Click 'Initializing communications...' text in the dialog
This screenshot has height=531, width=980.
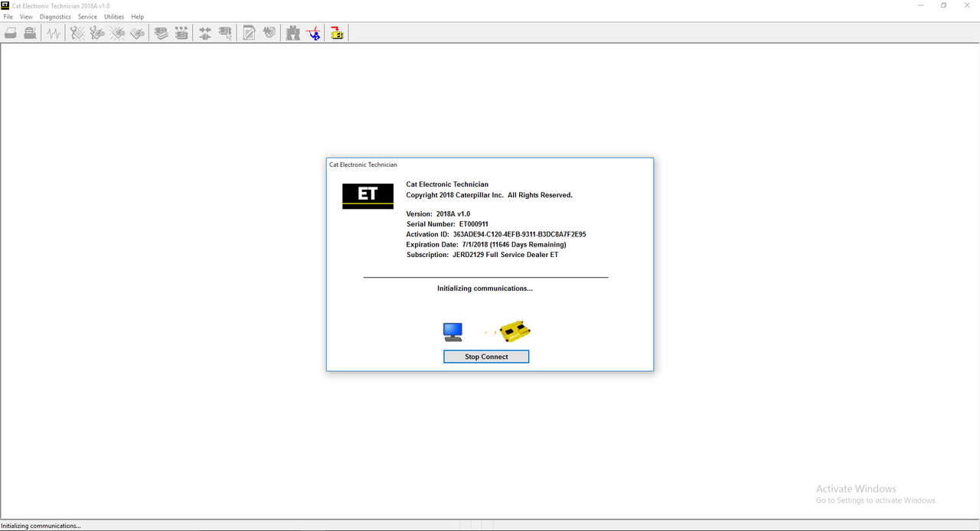tap(485, 288)
